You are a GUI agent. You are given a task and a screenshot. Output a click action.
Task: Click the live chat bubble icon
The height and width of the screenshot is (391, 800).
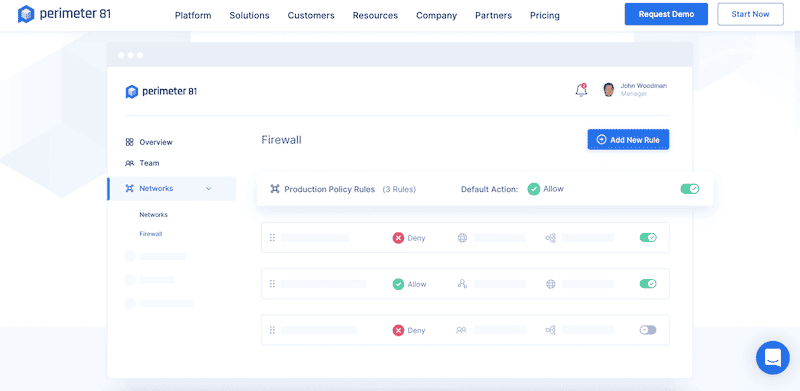click(x=773, y=358)
